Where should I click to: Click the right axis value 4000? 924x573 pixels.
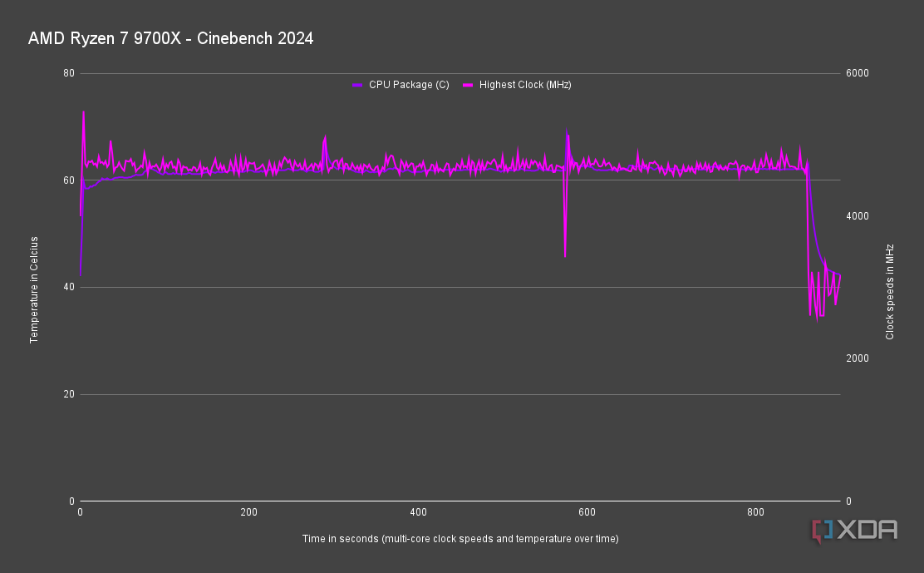[858, 215]
